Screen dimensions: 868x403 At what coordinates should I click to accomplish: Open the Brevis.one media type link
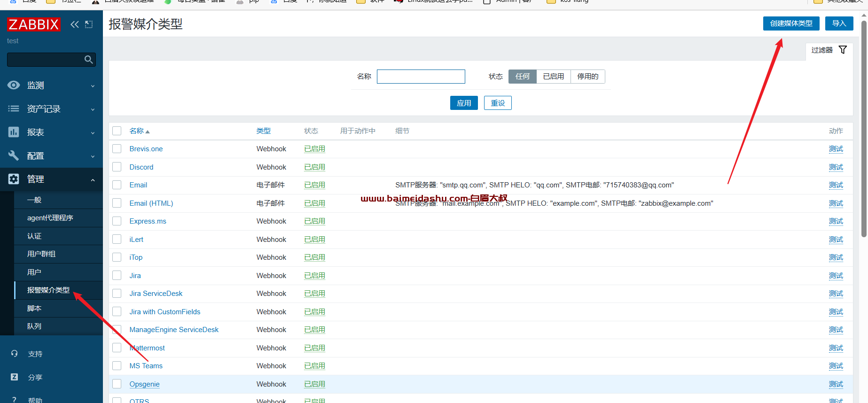point(146,149)
